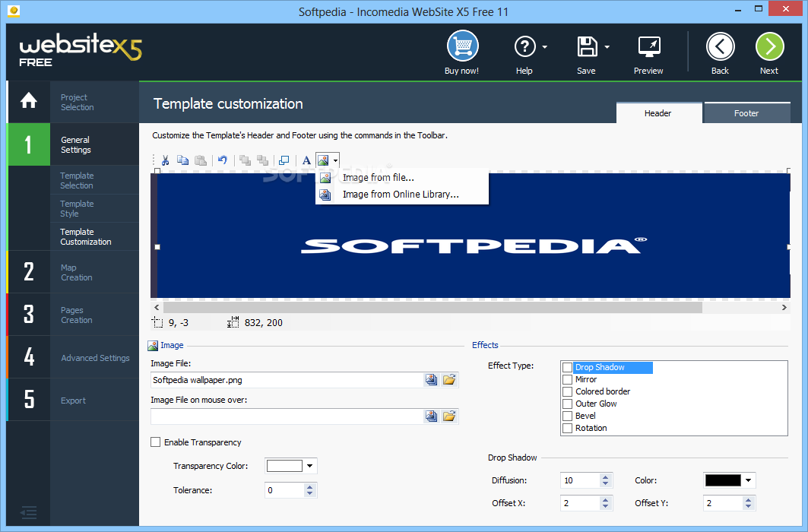The width and height of the screenshot is (808, 532).
Task: Increase Tolerance with up spinner arrow
Action: pyautogui.click(x=309, y=486)
